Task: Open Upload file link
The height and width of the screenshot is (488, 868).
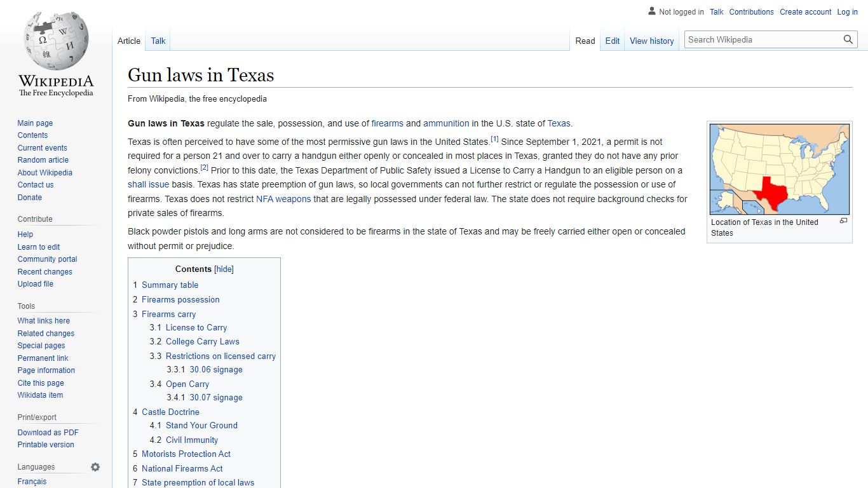Action: (x=36, y=284)
